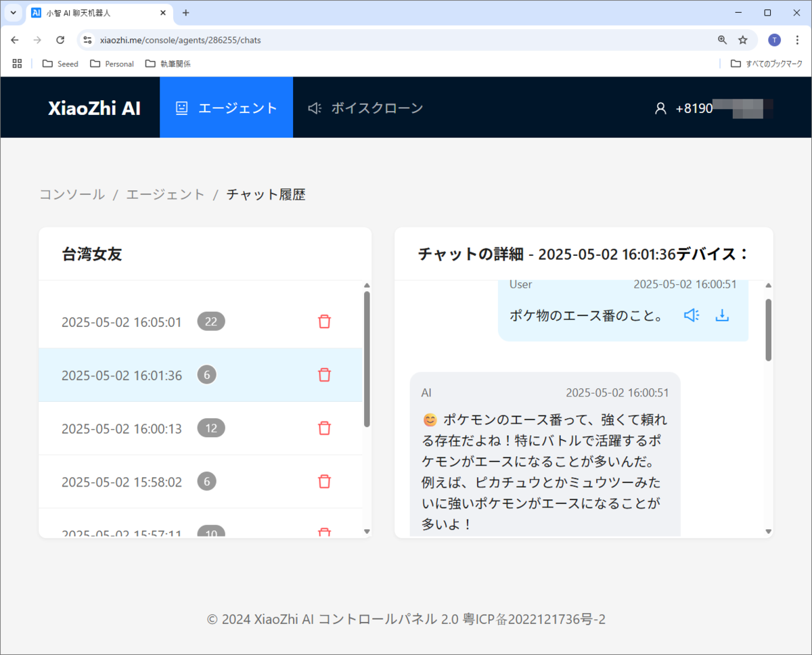The width and height of the screenshot is (812, 655).
Task: Click the XiaoZhi AI logo
Action: tap(95, 108)
